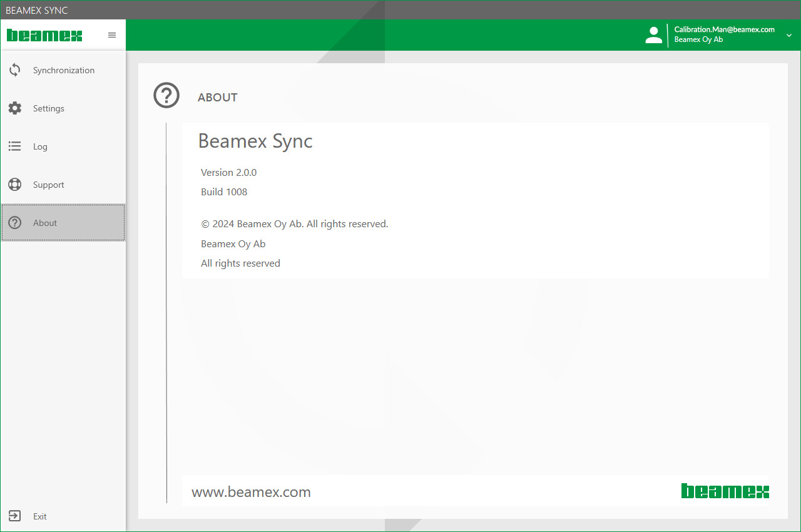801x532 pixels.
Task: Click the large About page header icon
Action: pos(166,96)
